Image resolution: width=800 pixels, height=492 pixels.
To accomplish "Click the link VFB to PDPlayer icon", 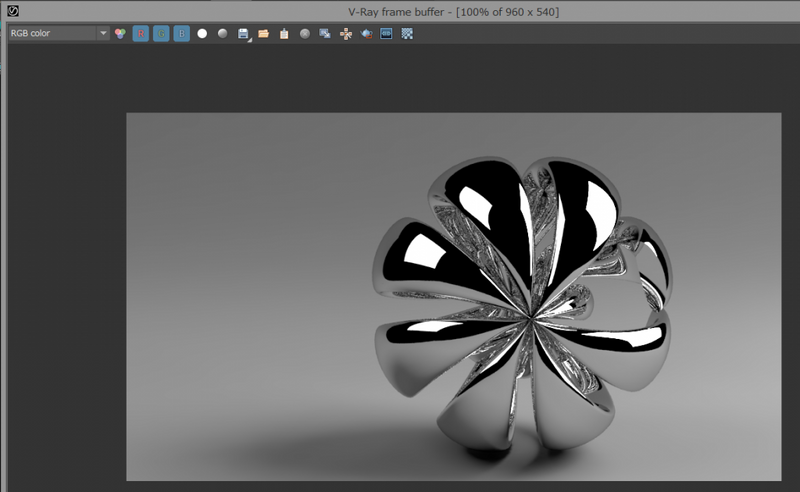I will coord(386,34).
